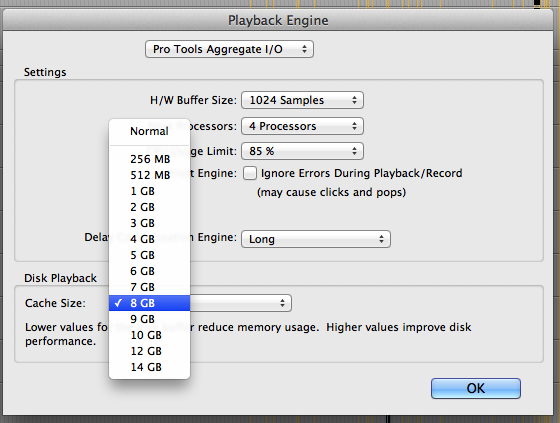
Task: Open the Pro Tools Aggregate I/O engine dropdown
Action: (229, 49)
